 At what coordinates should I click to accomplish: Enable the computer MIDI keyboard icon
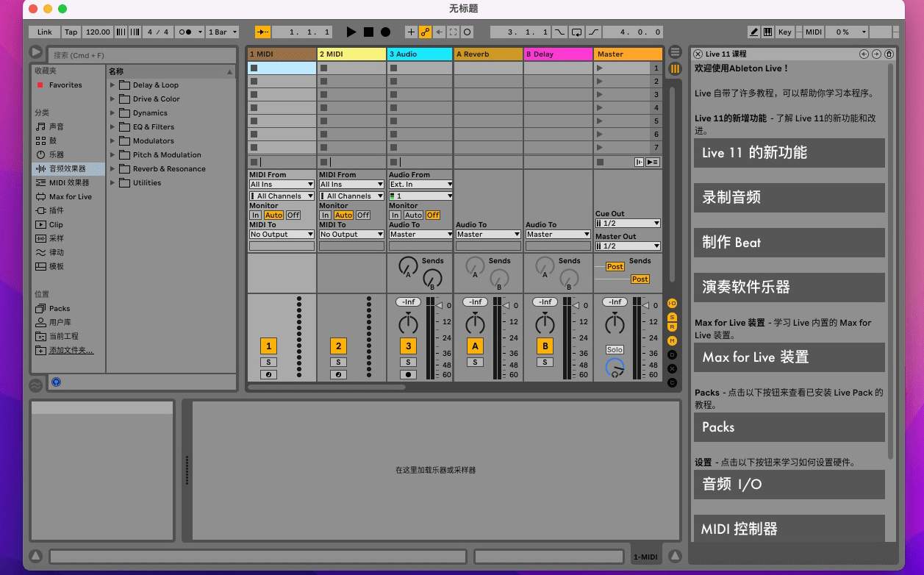[x=767, y=32]
